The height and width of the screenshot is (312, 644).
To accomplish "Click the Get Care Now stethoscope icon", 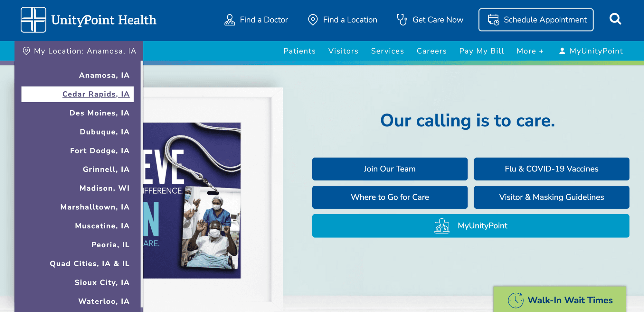I will tap(402, 20).
